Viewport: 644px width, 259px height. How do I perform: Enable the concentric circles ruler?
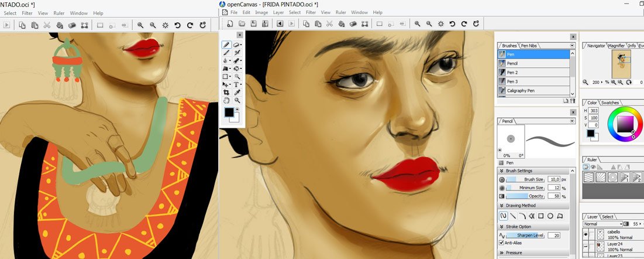tap(613, 177)
